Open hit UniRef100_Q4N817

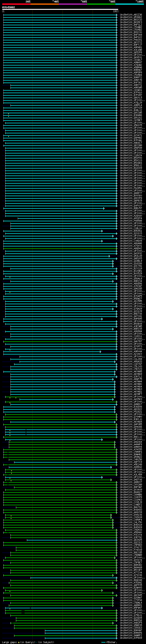131,404
